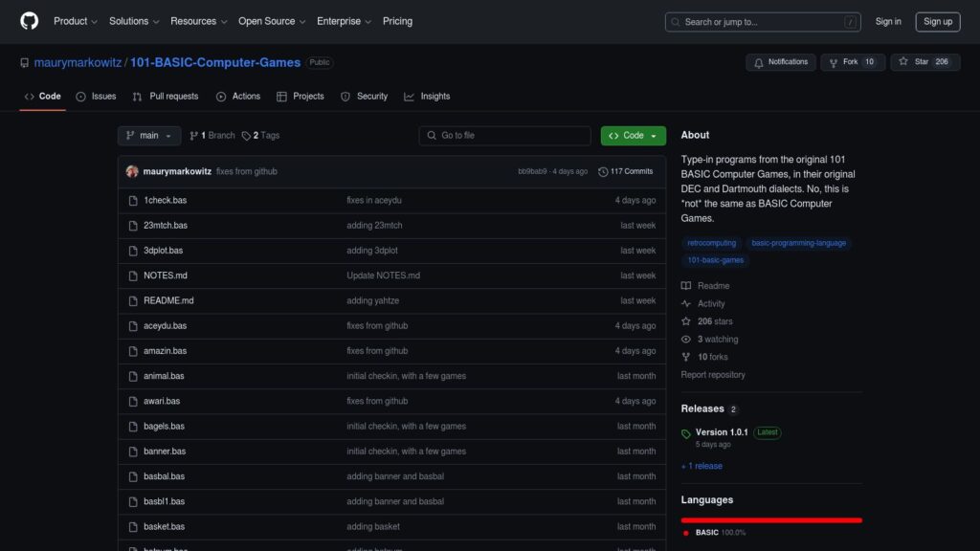Open the retrocomputing topic tag
This screenshot has height=551, width=980.
point(711,243)
